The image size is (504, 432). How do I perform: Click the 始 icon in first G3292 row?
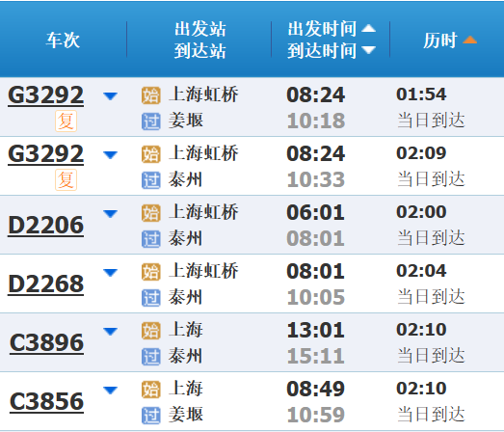point(150,95)
